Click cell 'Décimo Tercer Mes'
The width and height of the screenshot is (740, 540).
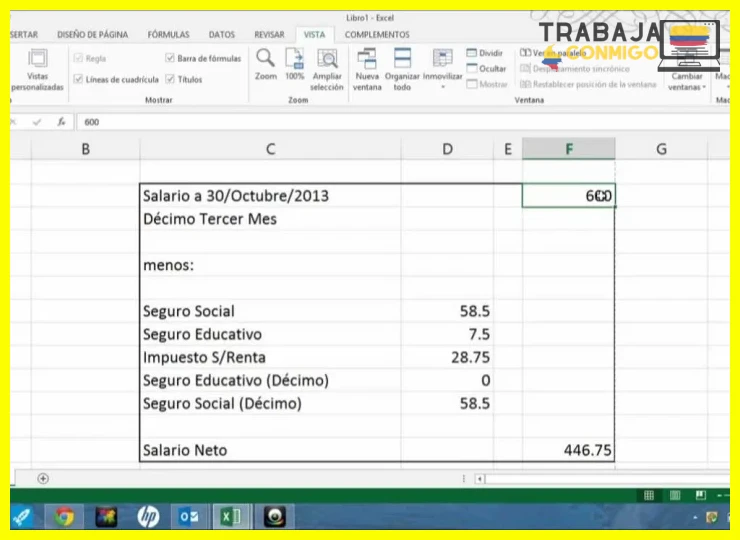coord(270,219)
